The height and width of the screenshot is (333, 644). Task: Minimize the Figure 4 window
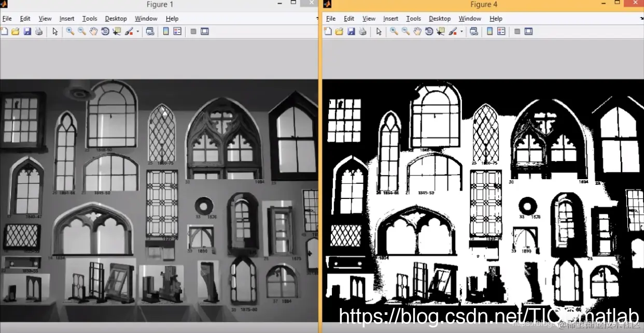[x=604, y=3]
